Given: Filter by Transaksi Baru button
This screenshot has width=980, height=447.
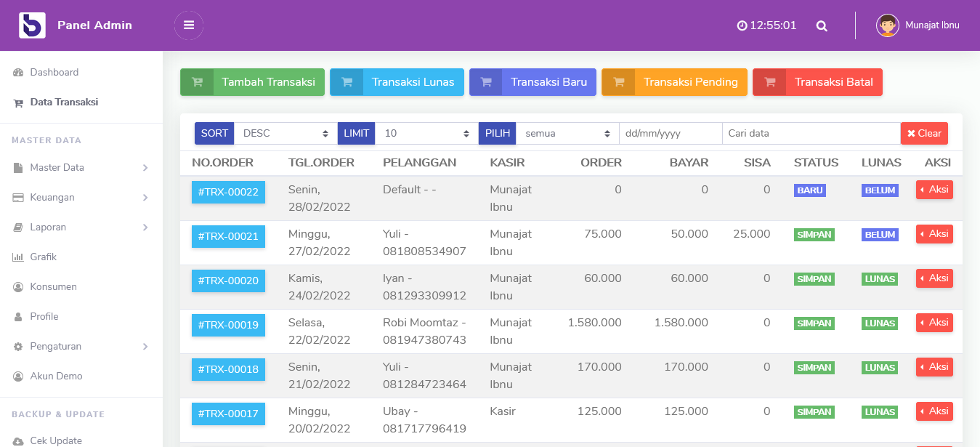Looking at the screenshot, I should (532, 82).
